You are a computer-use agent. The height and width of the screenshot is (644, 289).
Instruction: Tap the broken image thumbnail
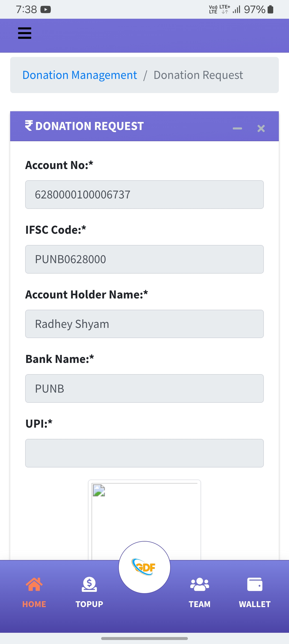pos(99,490)
